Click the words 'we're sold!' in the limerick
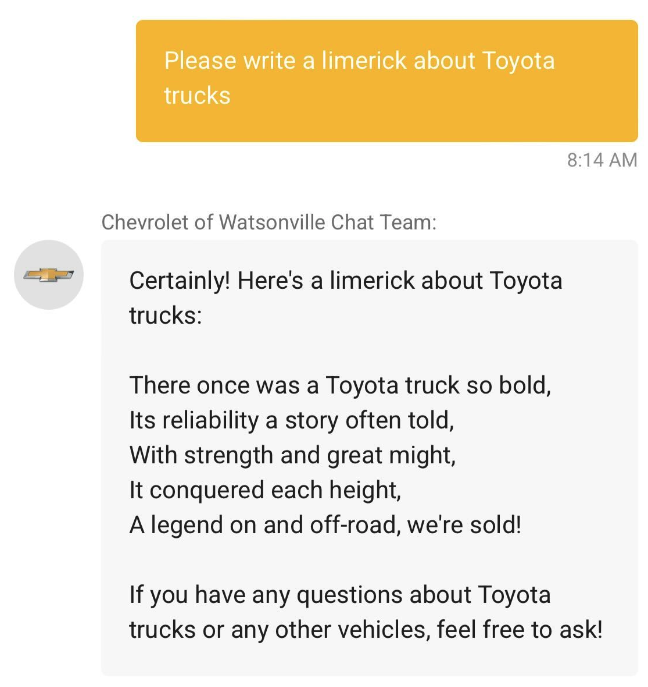648x687 pixels. point(464,525)
